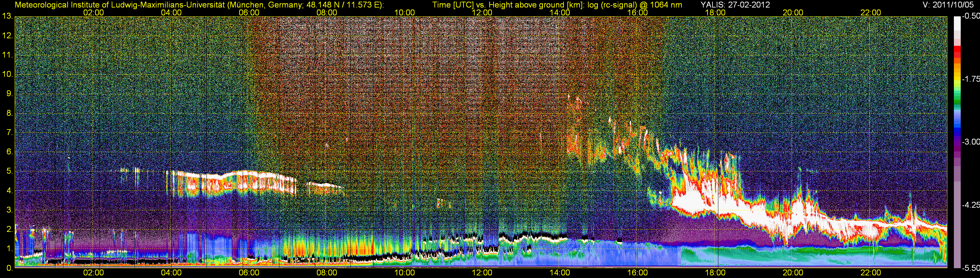
Task: Click the '2.' height axis label
Action: tap(9, 229)
